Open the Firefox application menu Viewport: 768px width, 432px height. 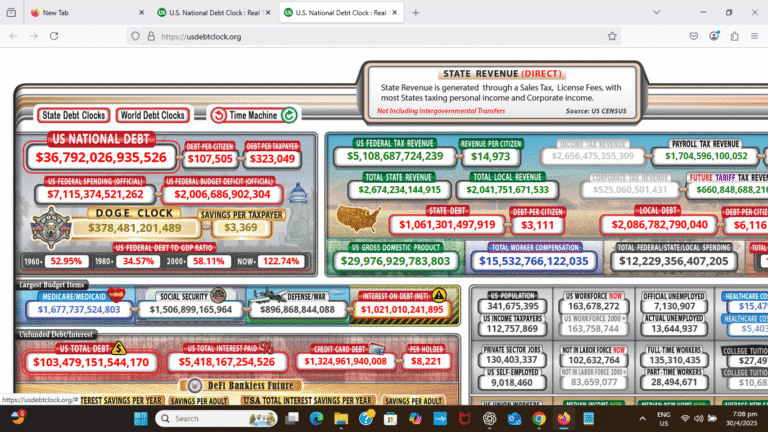pos(754,36)
